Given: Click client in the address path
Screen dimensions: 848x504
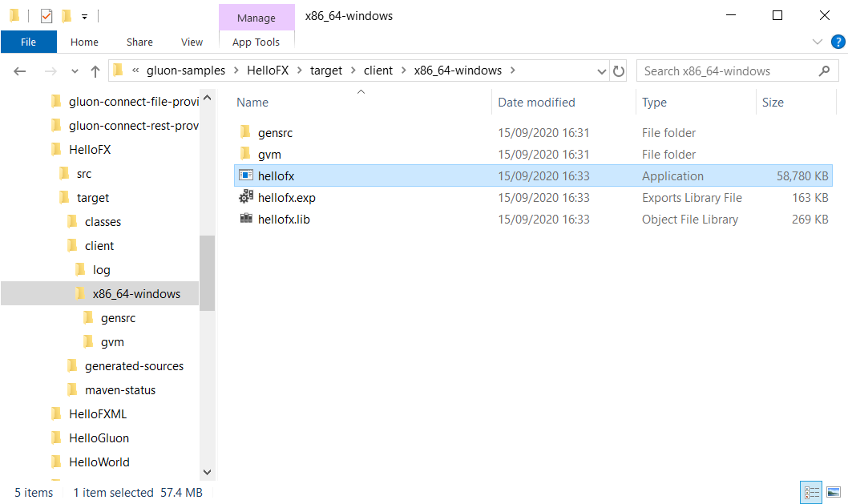Looking at the screenshot, I should tap(378, 71).
